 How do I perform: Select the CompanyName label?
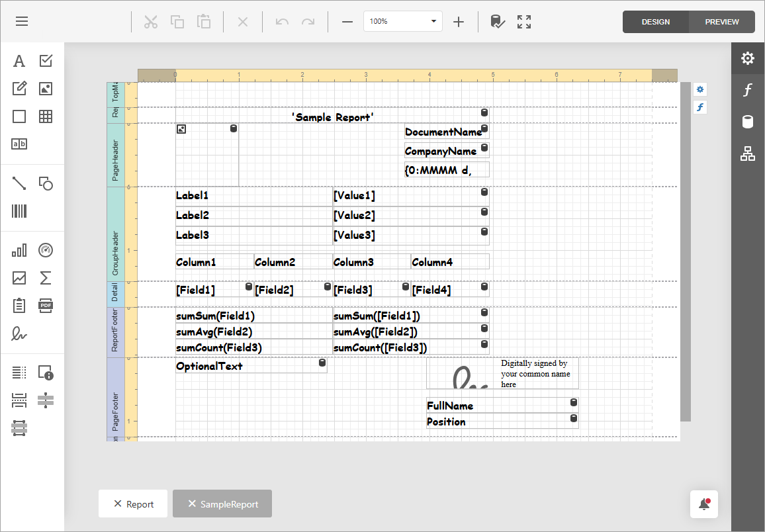coord(447,151)
